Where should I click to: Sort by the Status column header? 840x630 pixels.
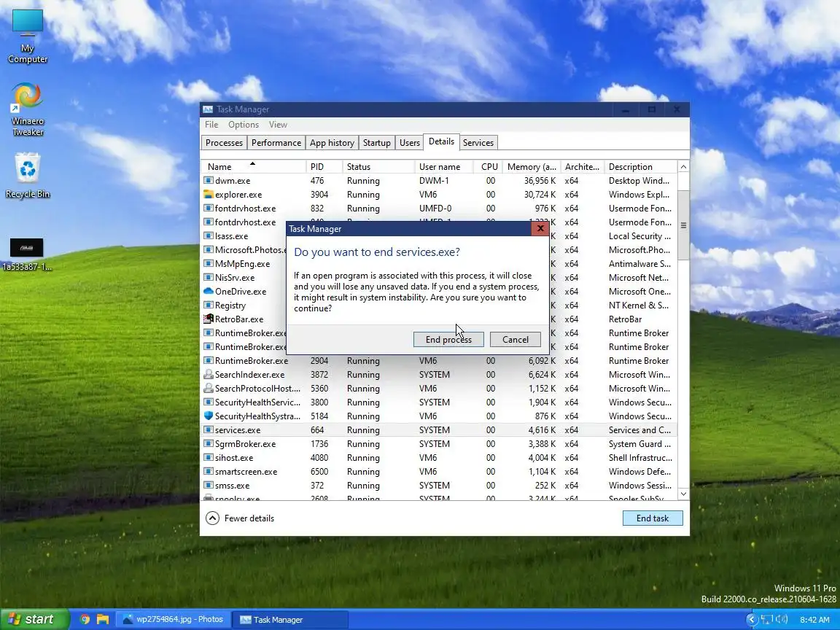(x=378, y=166)
